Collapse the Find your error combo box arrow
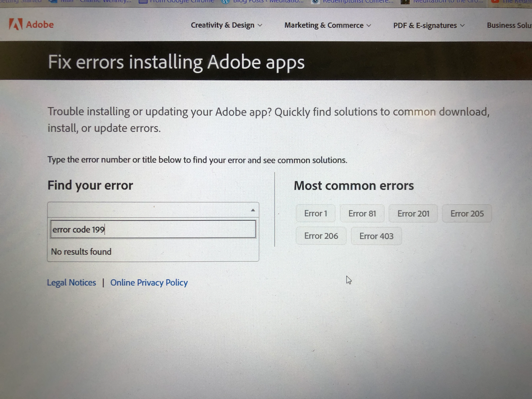This screenshot has width=532, height=399. click(253, 210)
